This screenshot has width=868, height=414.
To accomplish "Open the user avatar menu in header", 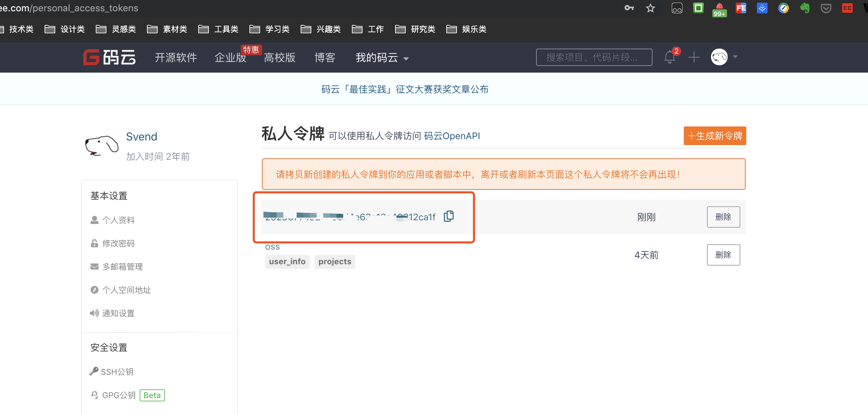I will pyautogui.click(x=719, y=57).
